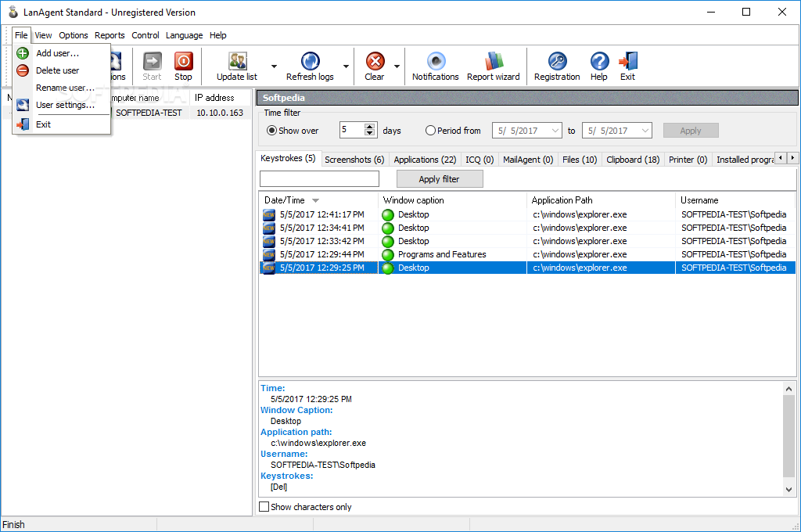Click the User settings menu icon
This screenshot has height=532, width=801.
(x=23, y=105)
